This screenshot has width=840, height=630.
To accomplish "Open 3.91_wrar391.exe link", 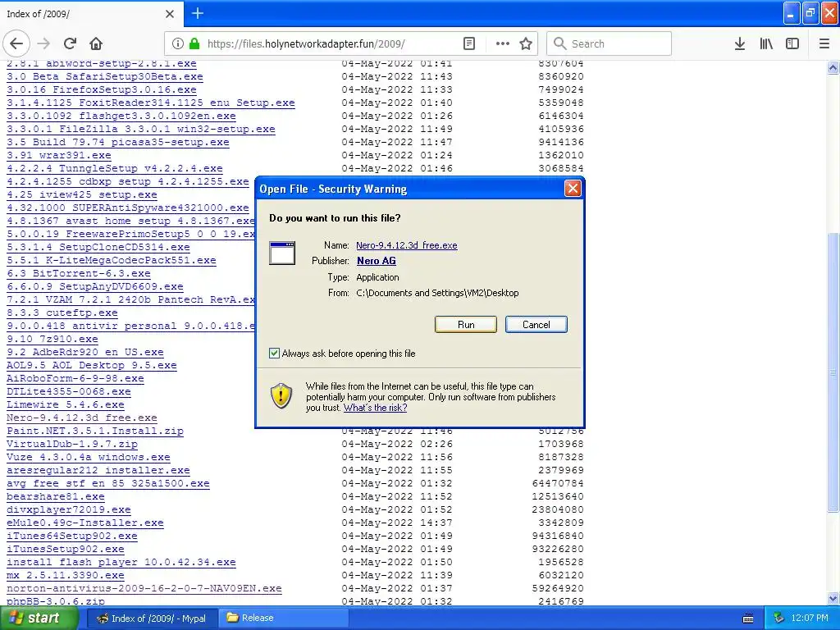I will click(59, 155).
